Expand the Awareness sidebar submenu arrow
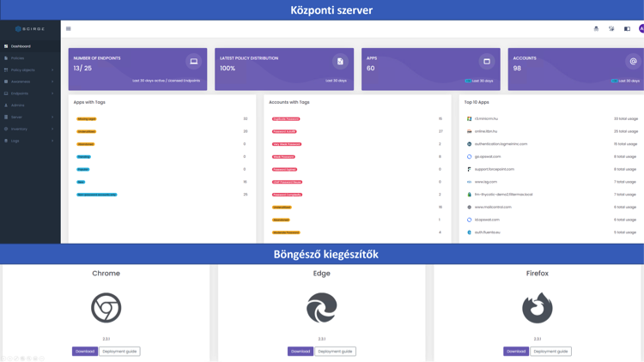Image resolution: width=644 pixels, height=362 pixels. (52, 81)
